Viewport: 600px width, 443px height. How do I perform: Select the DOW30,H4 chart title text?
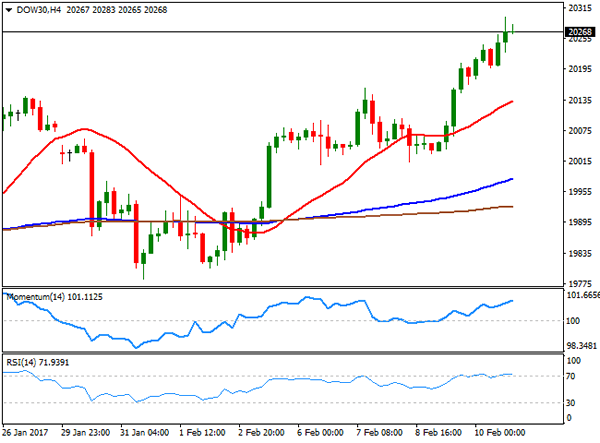(x=39, y=10)
